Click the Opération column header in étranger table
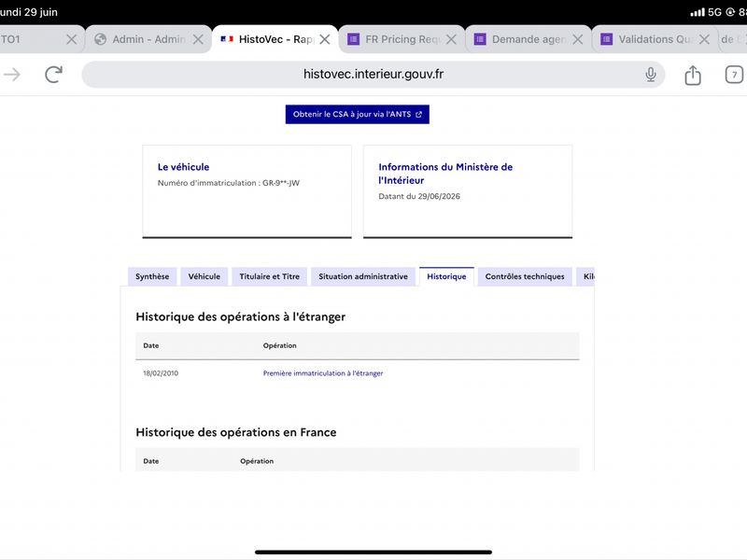The width and height of the screenshot is (747, 560). [x=279, y=345]
